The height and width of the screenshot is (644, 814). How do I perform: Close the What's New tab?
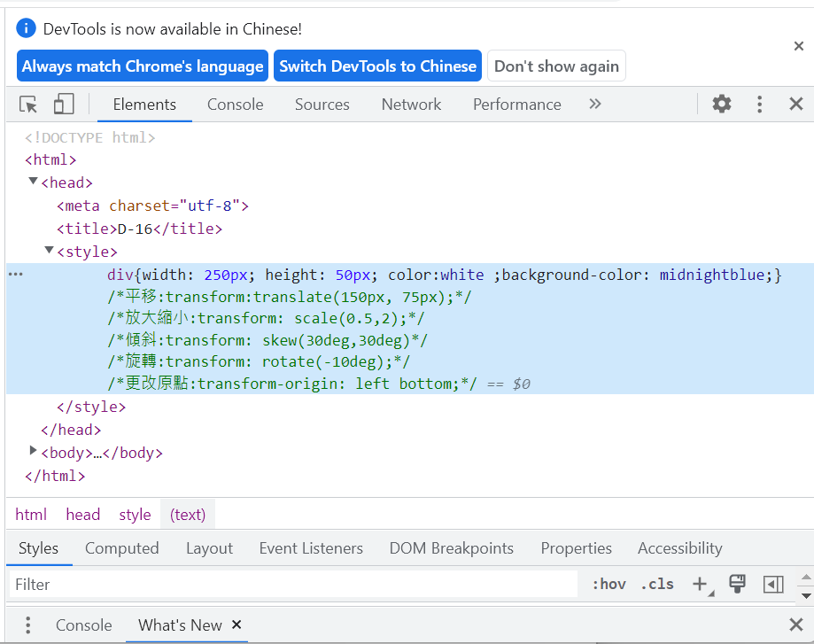236,625
